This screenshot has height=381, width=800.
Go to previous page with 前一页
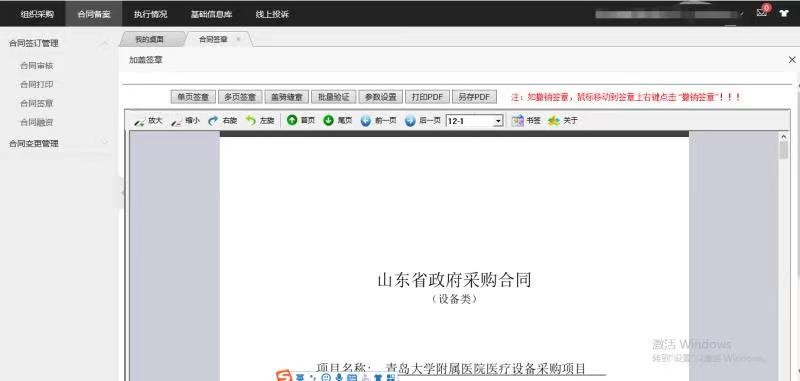[379, 121]
